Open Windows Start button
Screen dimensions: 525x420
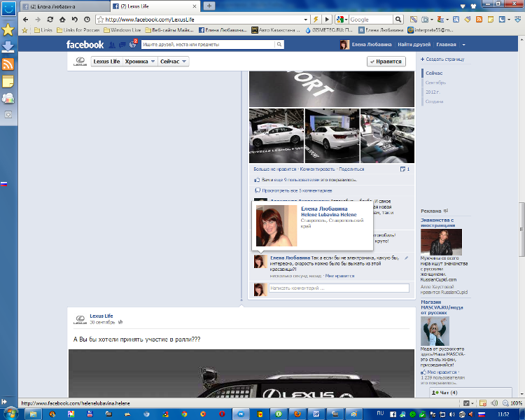pos(10,414)
